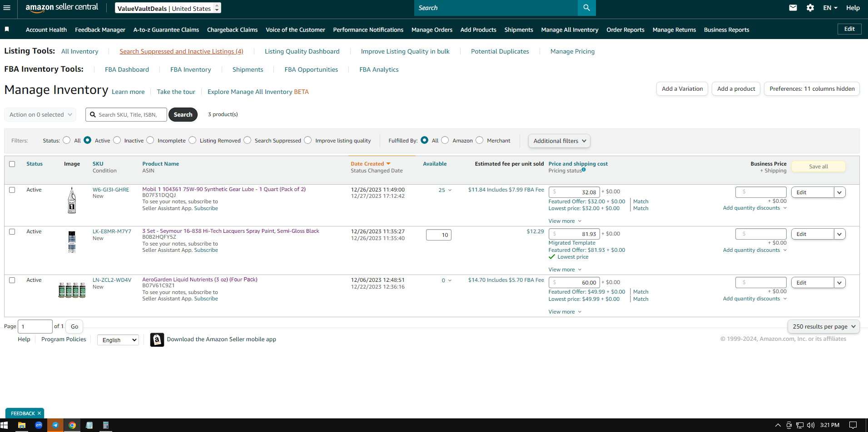Click the dark Search button beside the SKU field
This screenshot has height=432, width=868.
[183, 114]
